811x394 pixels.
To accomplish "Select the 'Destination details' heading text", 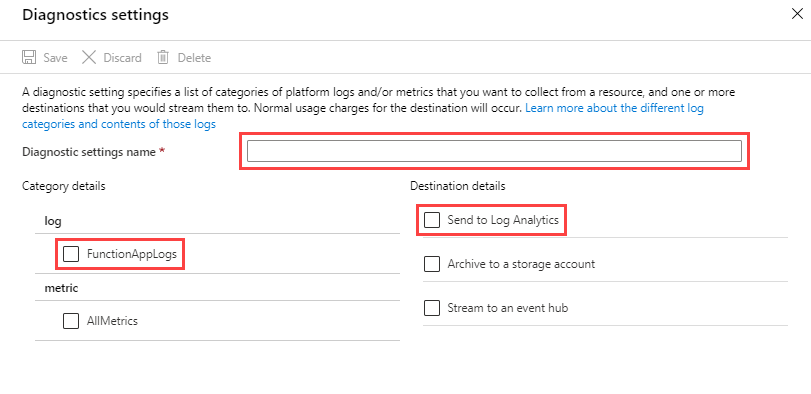I will [458, 186].
